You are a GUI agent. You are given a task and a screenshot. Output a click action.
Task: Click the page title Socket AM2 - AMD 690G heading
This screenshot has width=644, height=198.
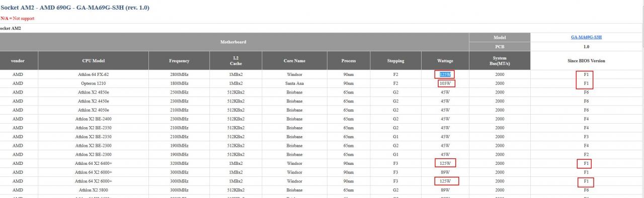coord(74,8)
